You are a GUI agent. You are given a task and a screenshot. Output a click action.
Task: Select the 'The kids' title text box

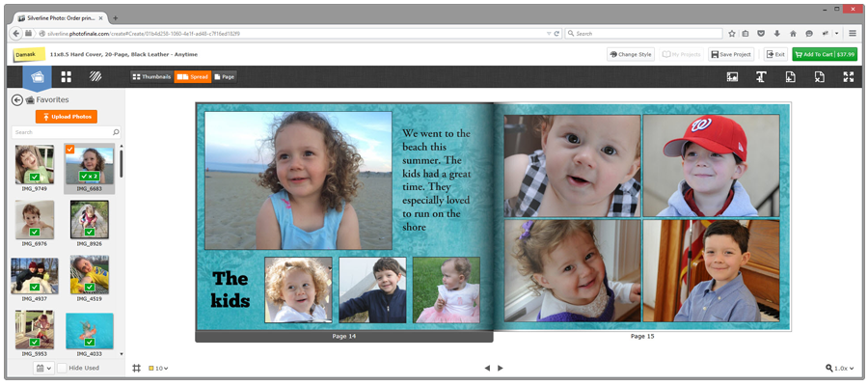pyautogui.click(x=231, y=289)
